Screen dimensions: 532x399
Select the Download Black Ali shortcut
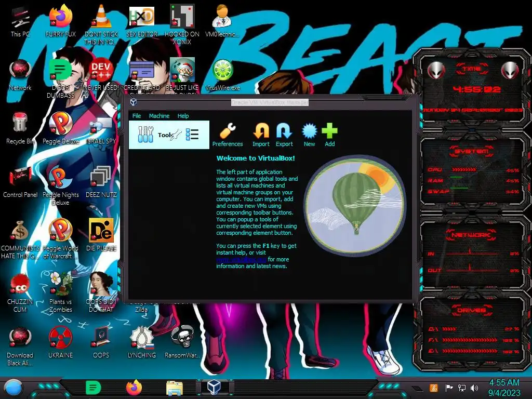pyautogui.click(x=20, y=346)
